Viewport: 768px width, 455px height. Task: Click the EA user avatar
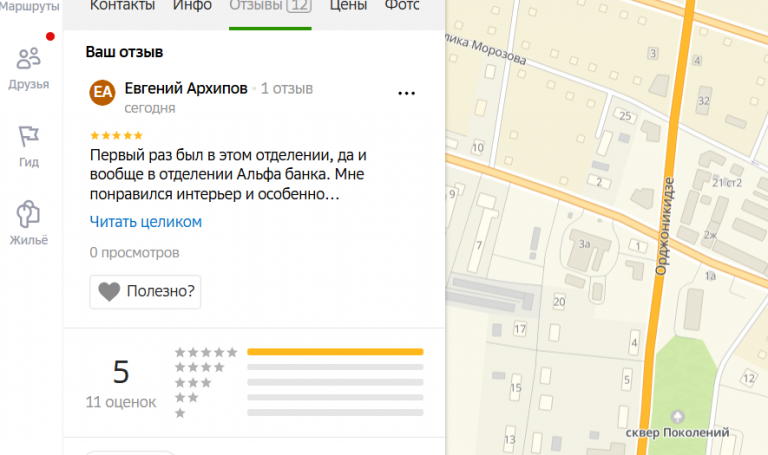pos(102,92)
